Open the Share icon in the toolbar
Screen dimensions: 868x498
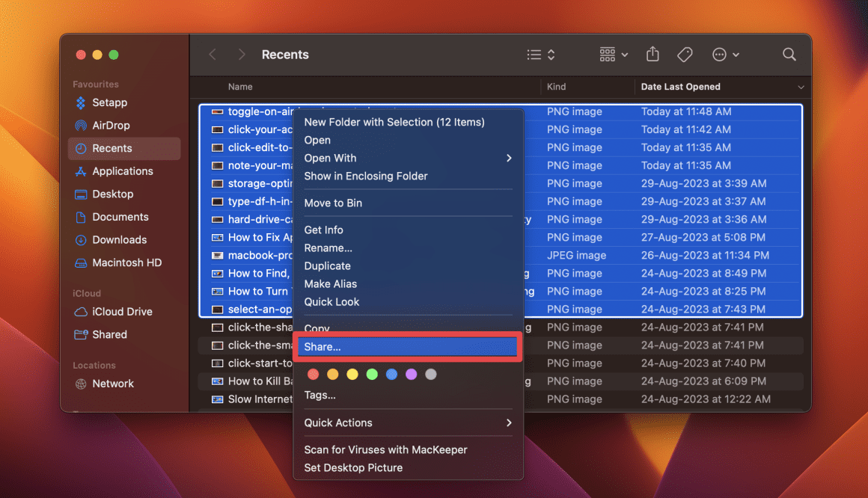pos(652,54)
